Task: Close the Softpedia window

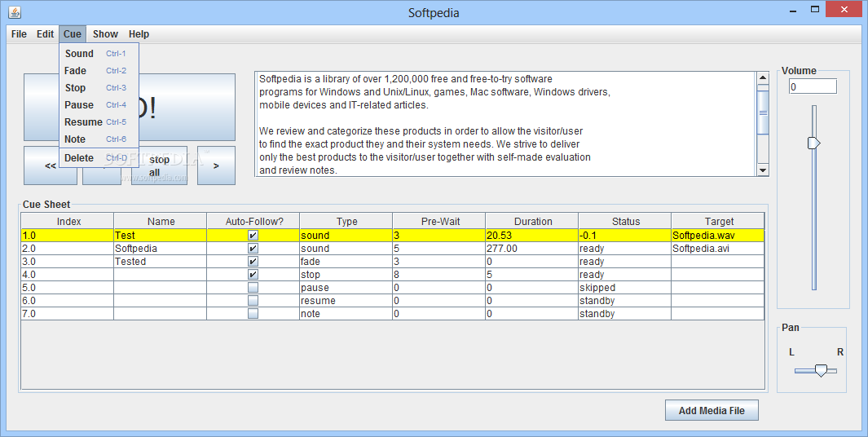Action: coord(844,10)
